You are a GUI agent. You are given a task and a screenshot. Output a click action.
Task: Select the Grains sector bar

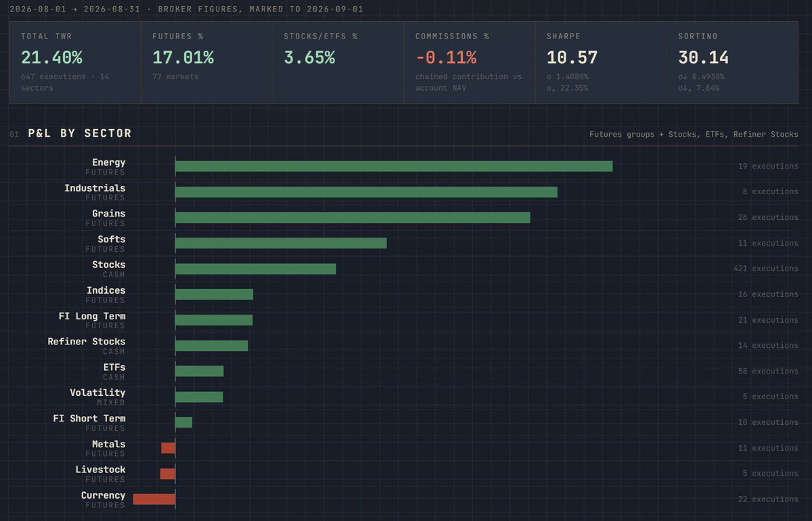tap(353, 218)
